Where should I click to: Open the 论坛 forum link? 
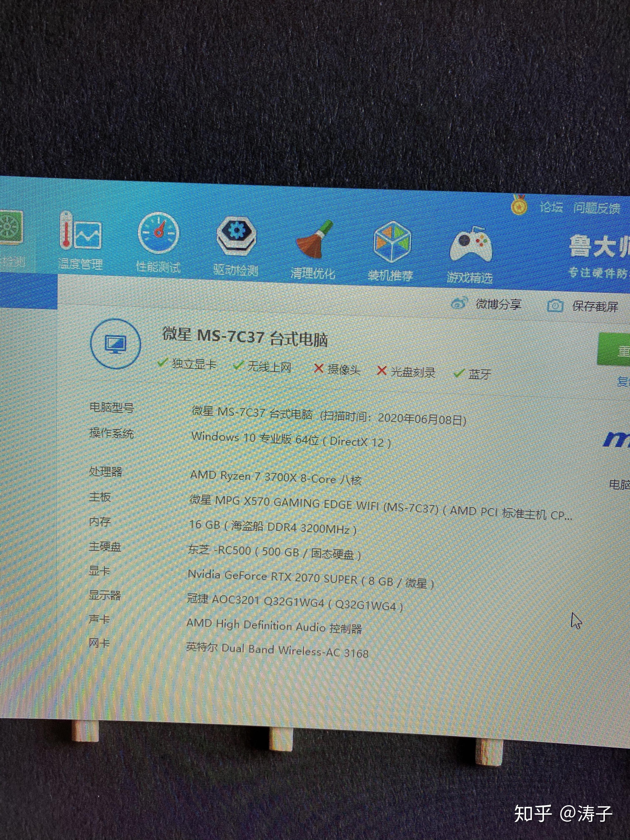pyautogui.click(x=551, y=207)
